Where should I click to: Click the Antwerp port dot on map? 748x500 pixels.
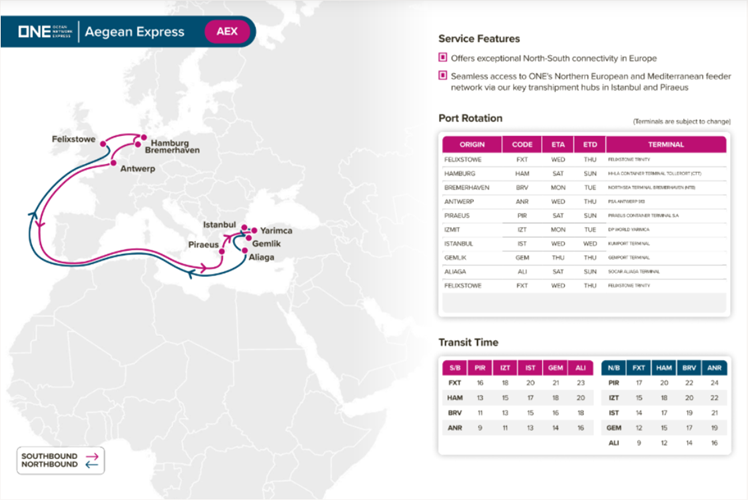[x=114, y=162]
